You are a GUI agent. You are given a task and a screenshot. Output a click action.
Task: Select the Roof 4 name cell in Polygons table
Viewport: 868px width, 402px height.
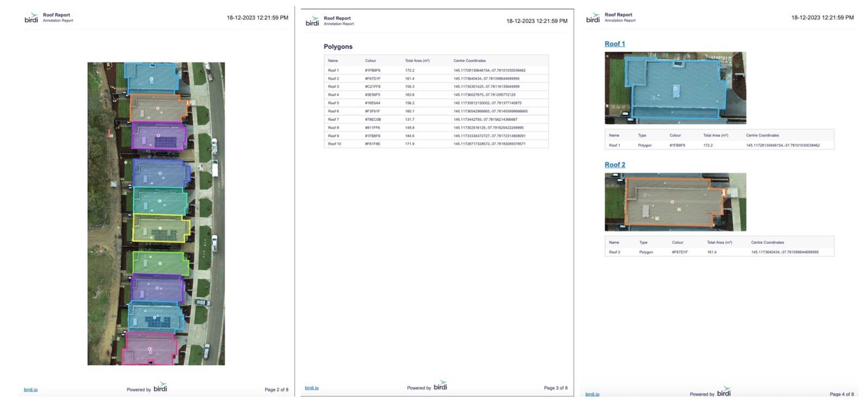point(333,95)
